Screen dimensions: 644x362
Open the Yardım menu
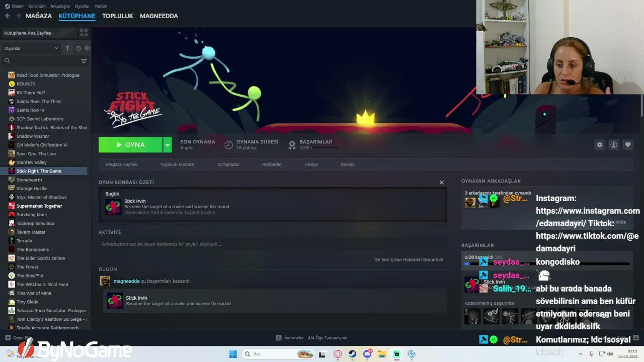[x=101, y=6]
